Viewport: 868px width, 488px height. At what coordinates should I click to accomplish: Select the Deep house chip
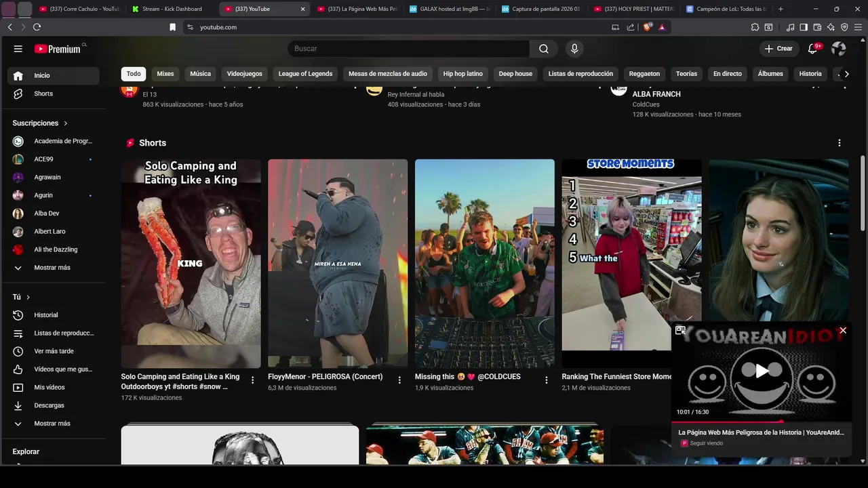click(515, 74)
